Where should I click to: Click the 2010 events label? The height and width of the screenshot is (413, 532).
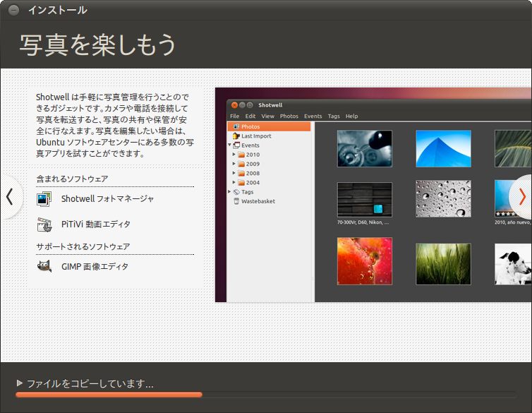click(x=253, y=155)
